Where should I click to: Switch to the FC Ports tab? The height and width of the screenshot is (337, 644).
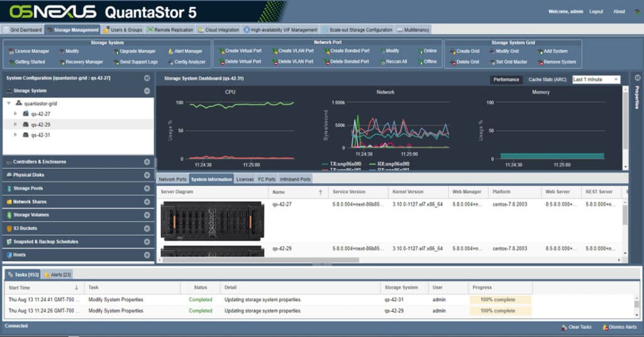(267, 179)
